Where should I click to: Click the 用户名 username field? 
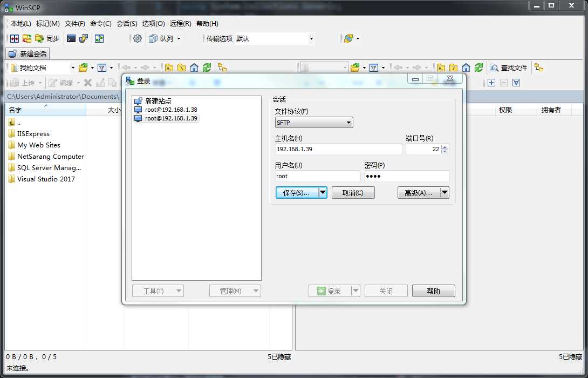[318, 176]
